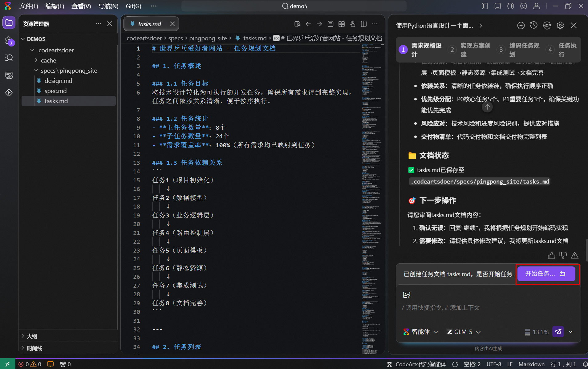Open the reading-mode book icon in editor toolbar
588x369 pixels.
coord(342,24)
